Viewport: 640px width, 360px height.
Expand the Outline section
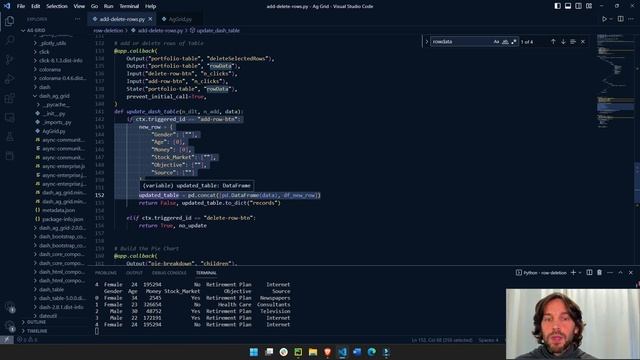point(36,322)
